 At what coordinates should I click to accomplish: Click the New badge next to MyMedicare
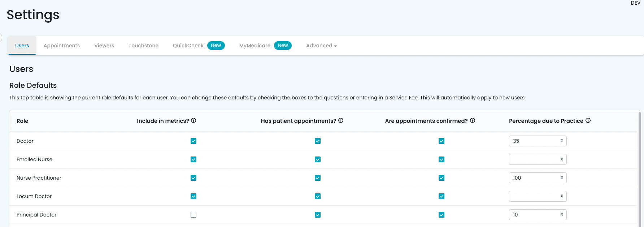point(283,46)
